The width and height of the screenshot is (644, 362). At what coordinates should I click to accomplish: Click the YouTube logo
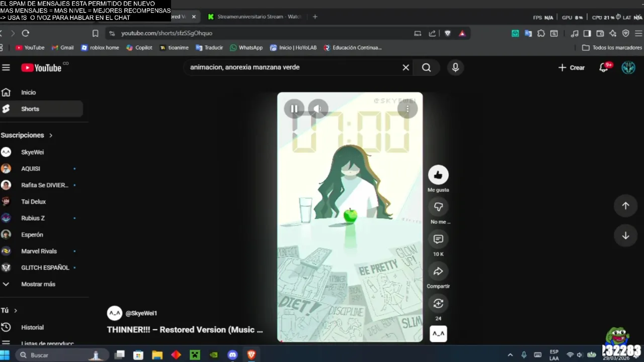tap(41, 68)
